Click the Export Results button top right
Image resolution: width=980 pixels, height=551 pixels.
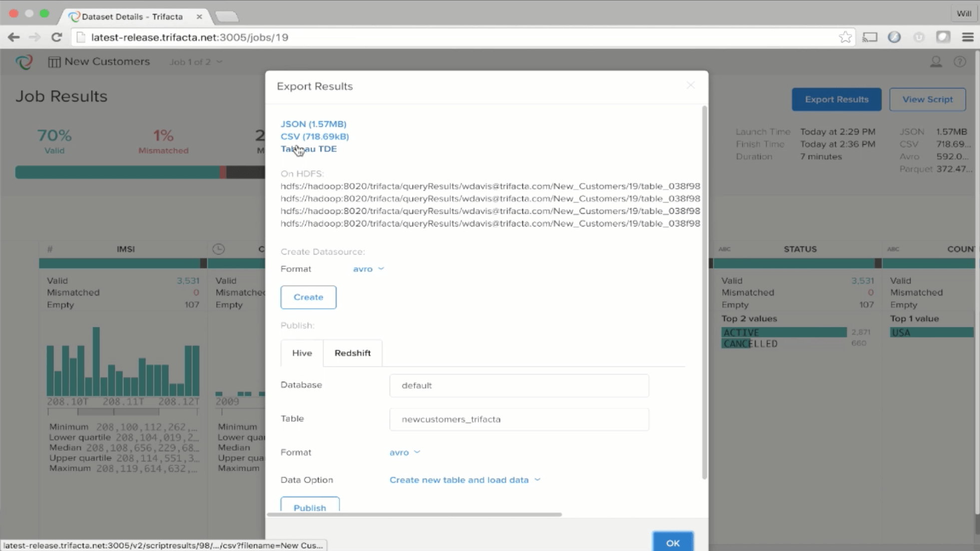click(837, 99)
